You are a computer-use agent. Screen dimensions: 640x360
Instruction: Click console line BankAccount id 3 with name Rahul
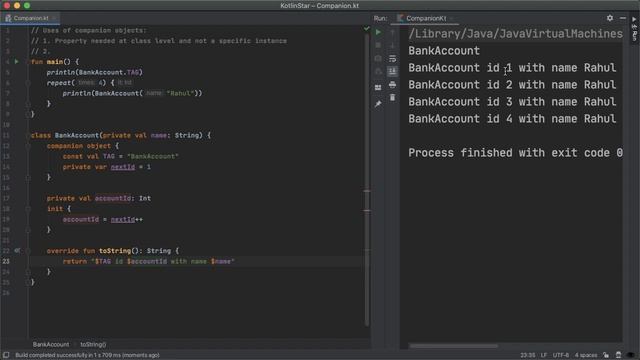point(512,102)
